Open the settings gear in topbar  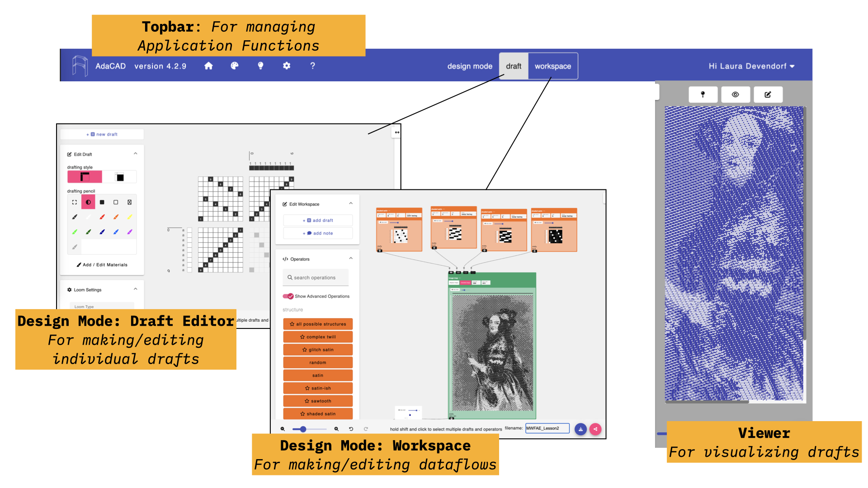(x=287, y=66)
